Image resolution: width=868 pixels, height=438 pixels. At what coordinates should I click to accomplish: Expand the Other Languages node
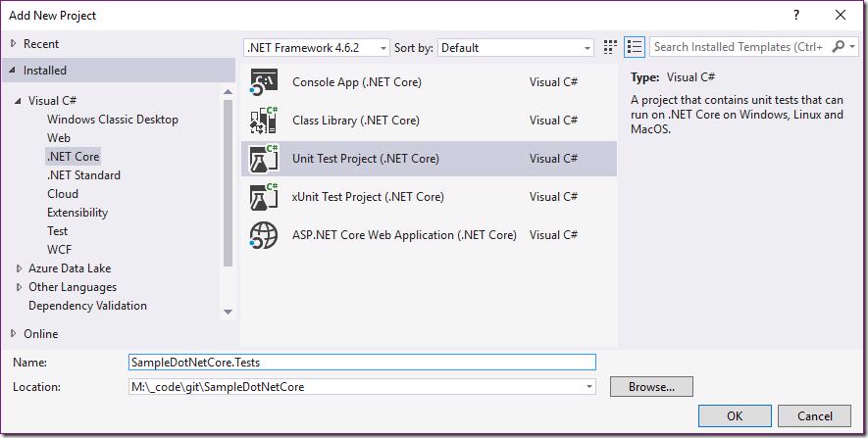click(x=20, y=287)
